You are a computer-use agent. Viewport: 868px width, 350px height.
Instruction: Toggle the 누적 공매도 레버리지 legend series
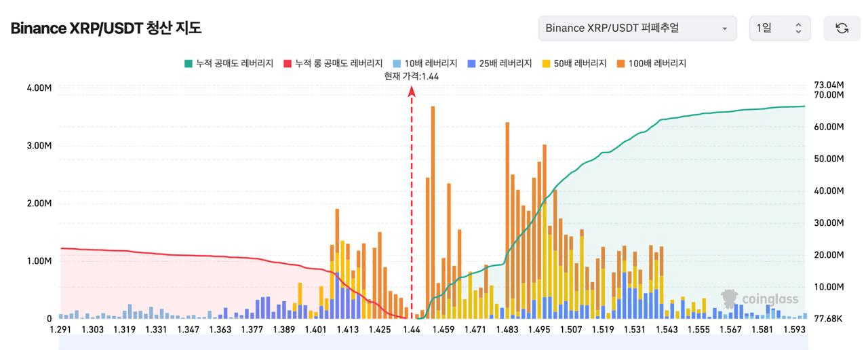click(x=229, y=63)
